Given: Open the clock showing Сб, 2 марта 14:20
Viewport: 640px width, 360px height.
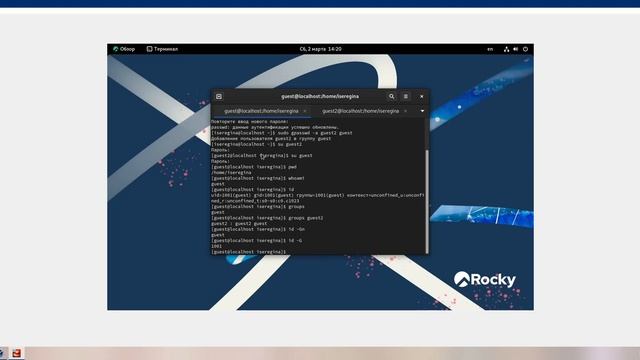Looking at the screenshot, I should tap(320, 49).
